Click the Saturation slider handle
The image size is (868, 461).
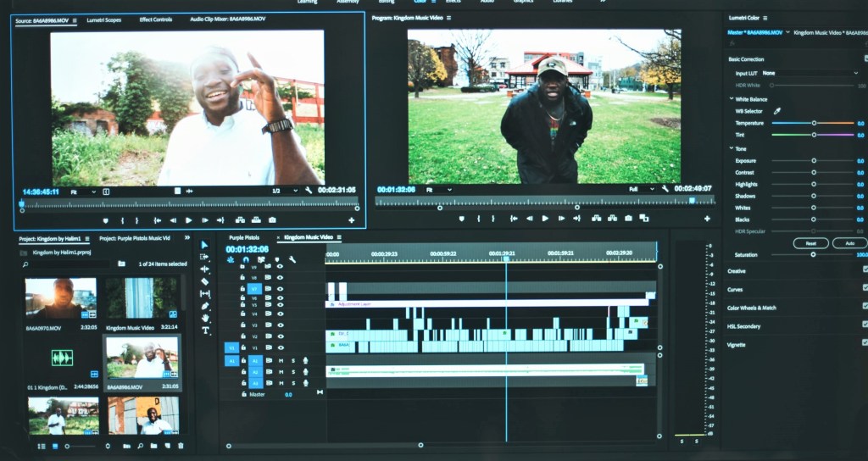813,255
